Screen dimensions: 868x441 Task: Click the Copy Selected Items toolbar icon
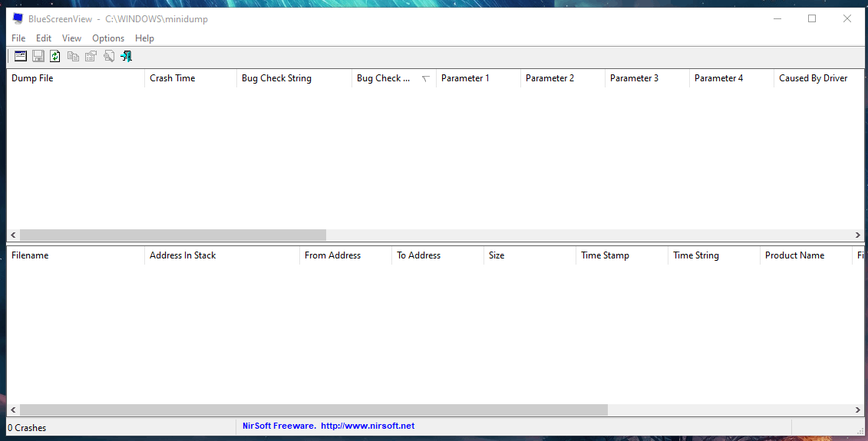tap(73, 56)
